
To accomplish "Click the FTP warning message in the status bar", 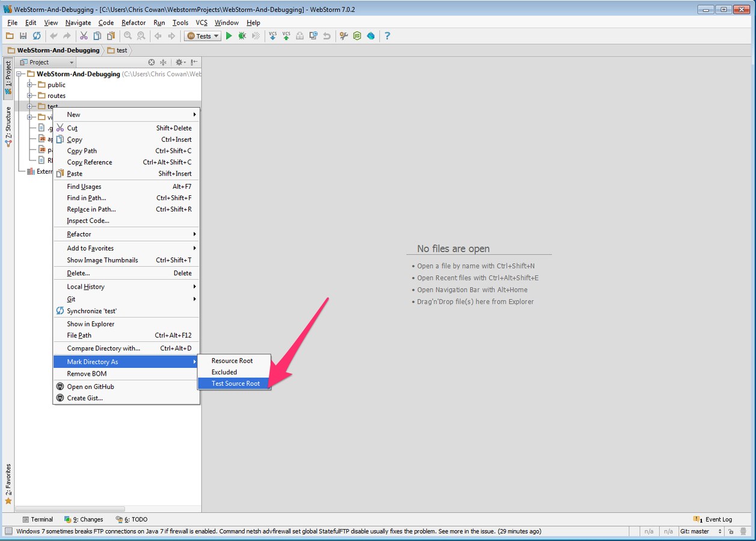I will pyautogui.click(x=278, y=531).
